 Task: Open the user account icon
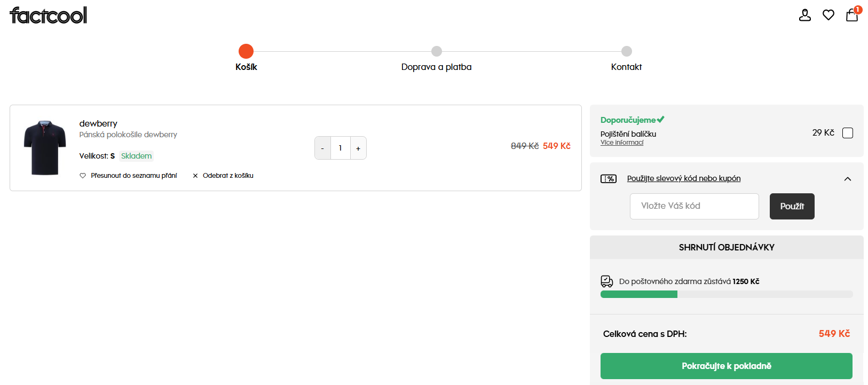(x=804, y=15)
